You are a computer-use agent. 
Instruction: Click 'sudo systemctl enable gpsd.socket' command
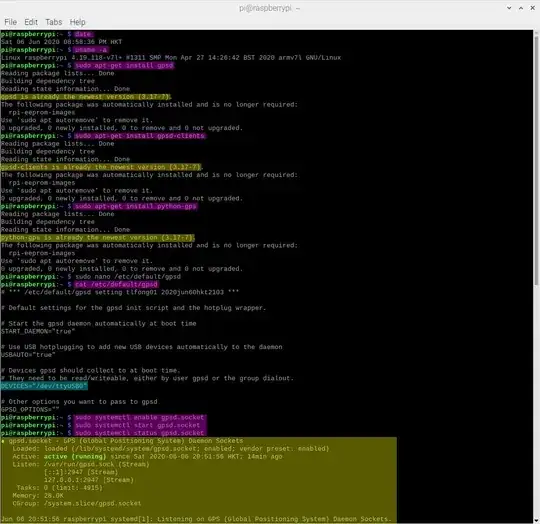[140, 418]
